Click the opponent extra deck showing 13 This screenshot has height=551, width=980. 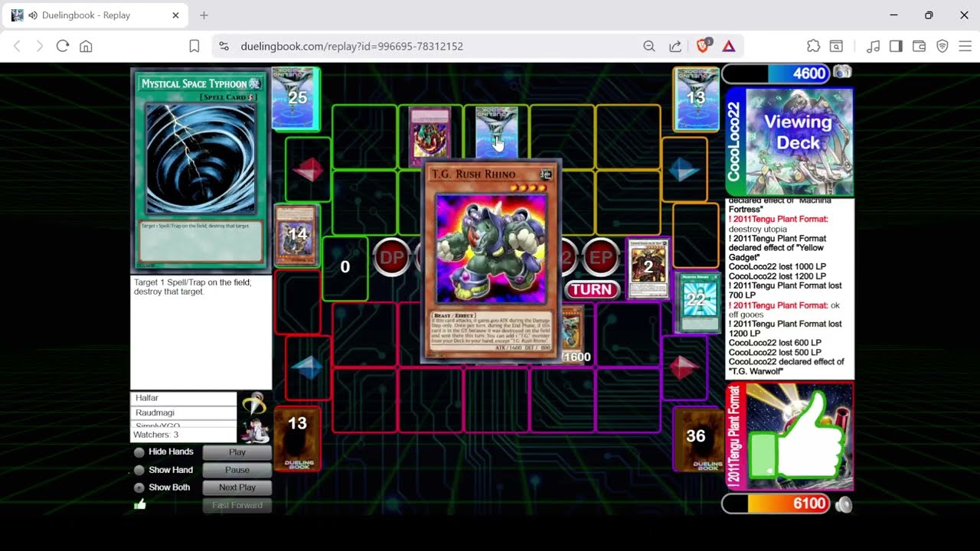696,98
